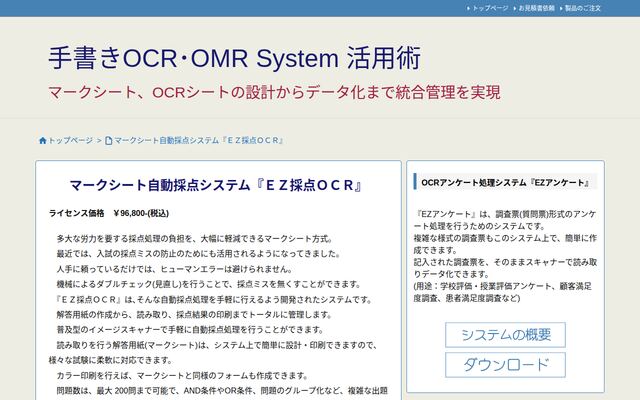Click the home icon in breadcrumb

(x=42, y=141)
